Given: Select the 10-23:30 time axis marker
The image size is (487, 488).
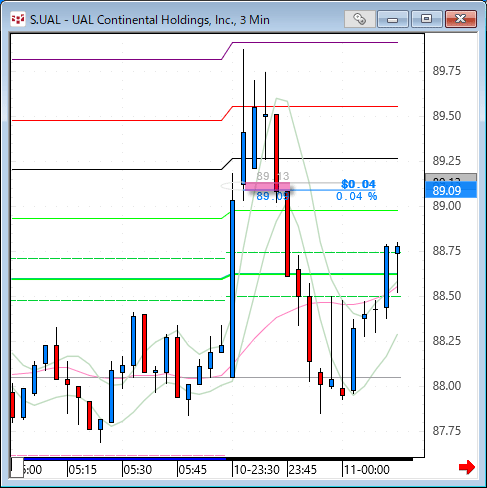Looking at the screenshot, I should pos(256,470).
